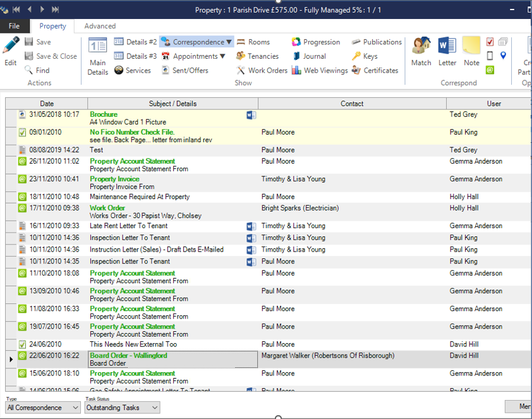Toggle checkbox on No Fico Number Check File row
This screenshot has width=532, height=419.
(x=22, y=133)
